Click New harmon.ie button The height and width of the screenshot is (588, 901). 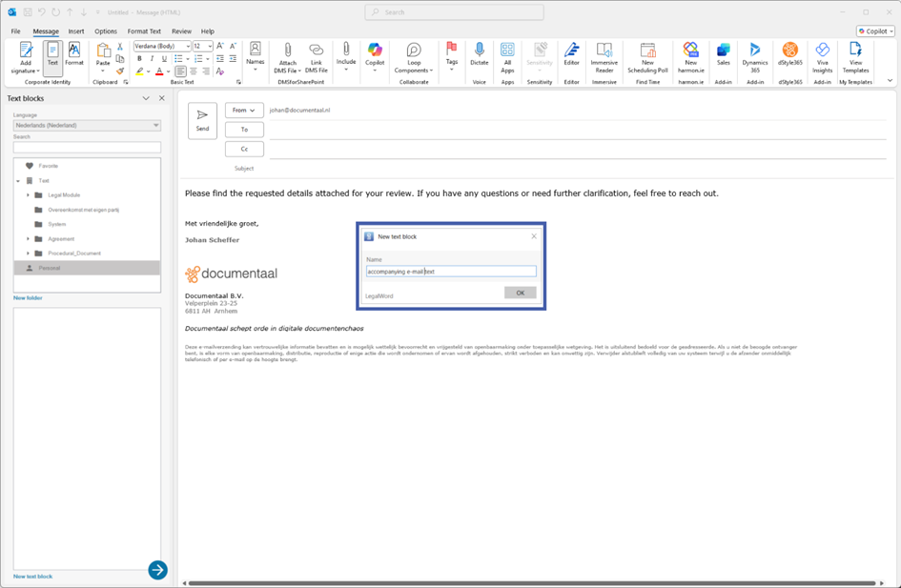point(690,58)
